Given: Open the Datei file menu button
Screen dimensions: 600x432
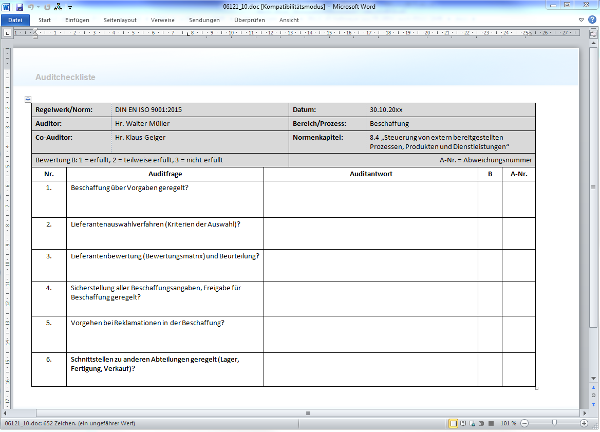Looking at the screenshot, I should point(16,18).
